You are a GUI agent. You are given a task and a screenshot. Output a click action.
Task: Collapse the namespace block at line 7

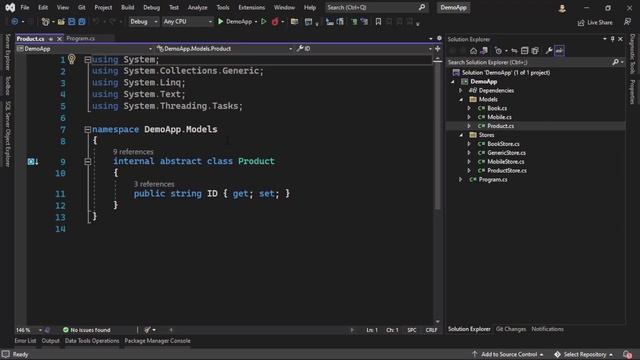[x=87, y=129]
